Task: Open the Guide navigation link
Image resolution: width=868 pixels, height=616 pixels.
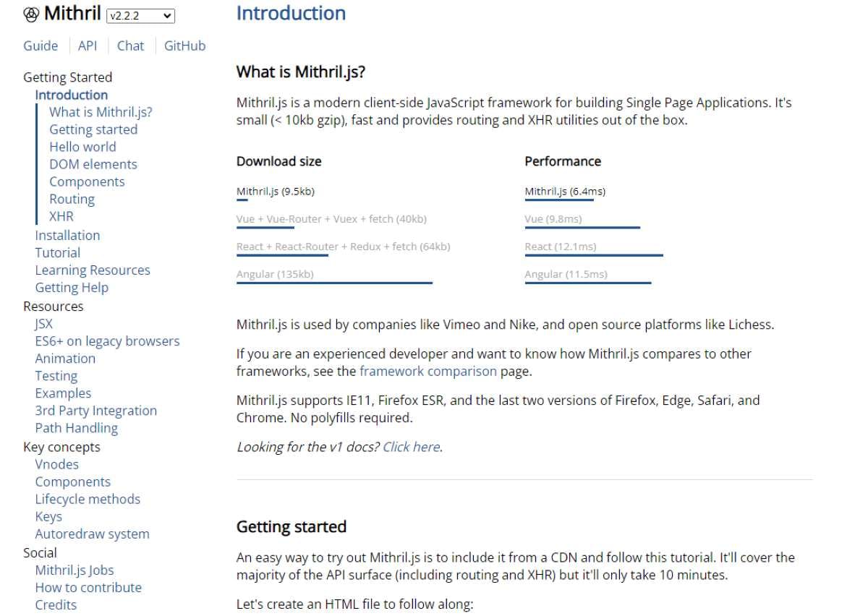Action: (x=41, y=46)
